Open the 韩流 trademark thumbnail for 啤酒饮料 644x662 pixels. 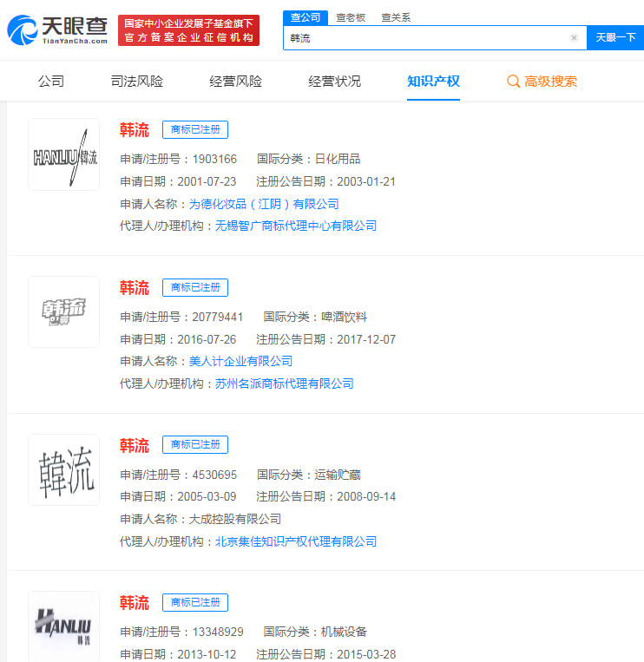[63, 312]
